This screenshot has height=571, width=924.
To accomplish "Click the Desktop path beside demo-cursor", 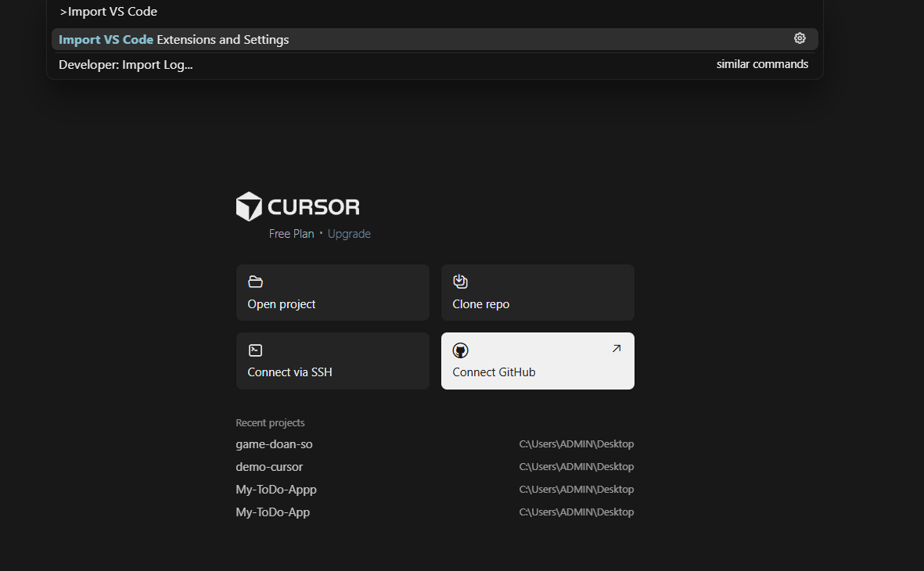I will pyautogui.click(x=577, y=467).
